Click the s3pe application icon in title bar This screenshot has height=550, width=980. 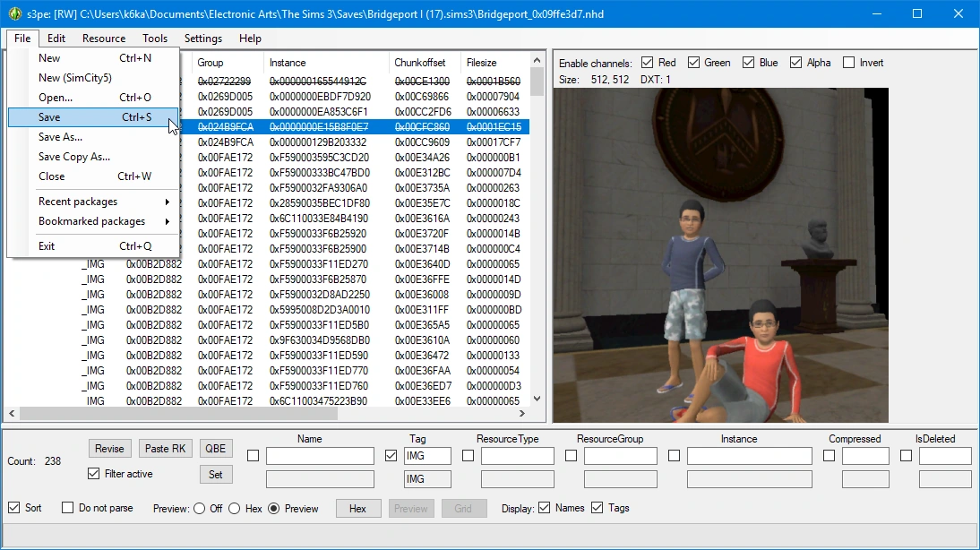click(x=14, y=13)
